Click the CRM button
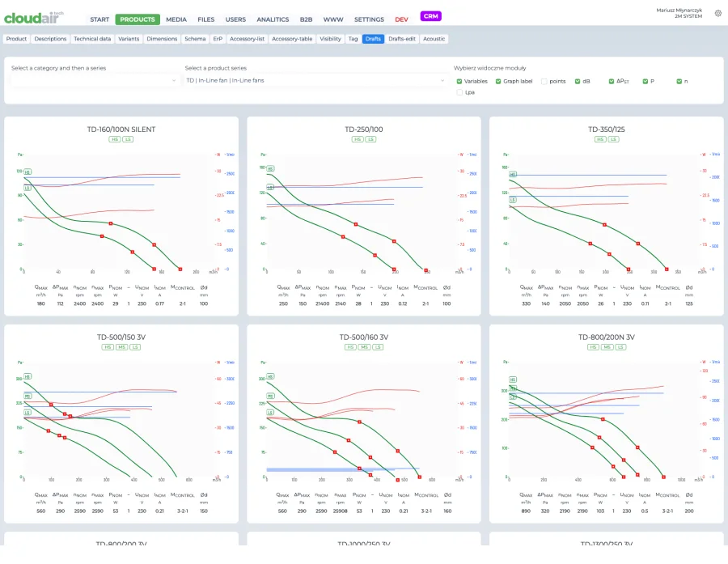The image size is (728, 564). point(431,16)
